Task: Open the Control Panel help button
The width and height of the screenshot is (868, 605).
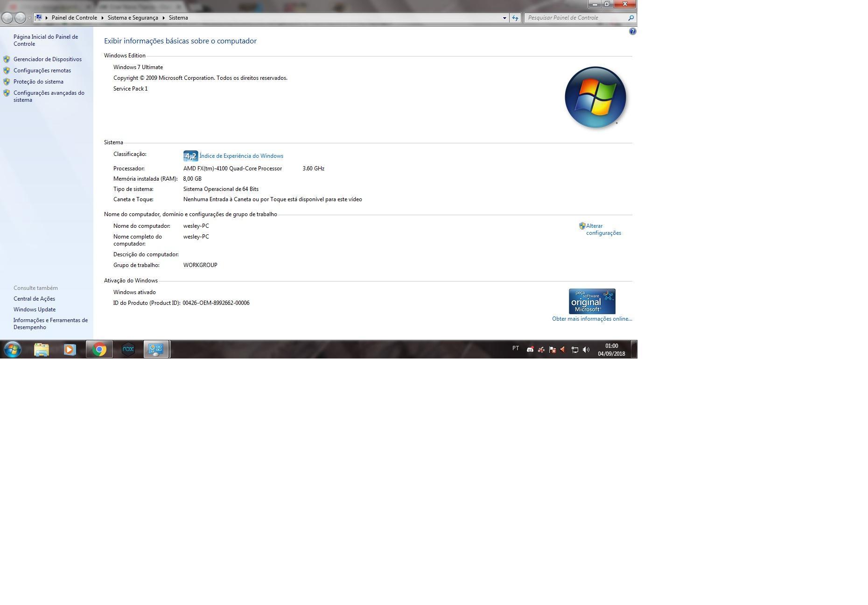Action: (x=632, y=31)
